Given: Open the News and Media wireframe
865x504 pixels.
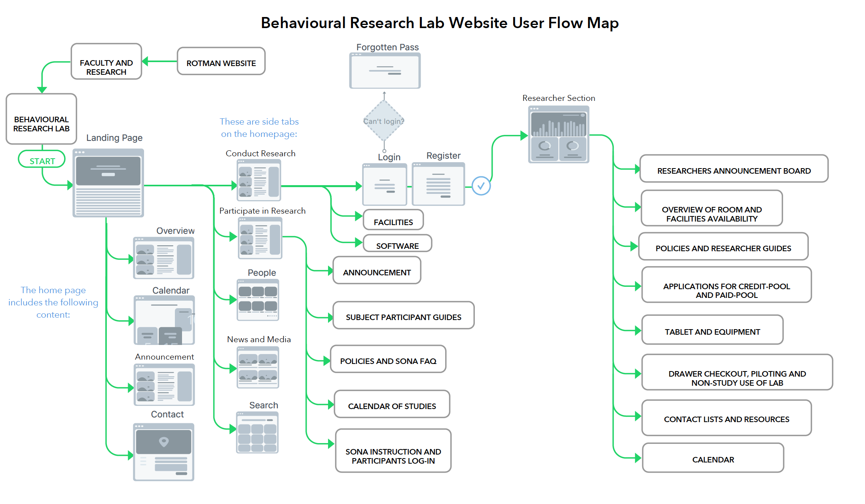Looking at the screenshot, I should click(258, 367).
